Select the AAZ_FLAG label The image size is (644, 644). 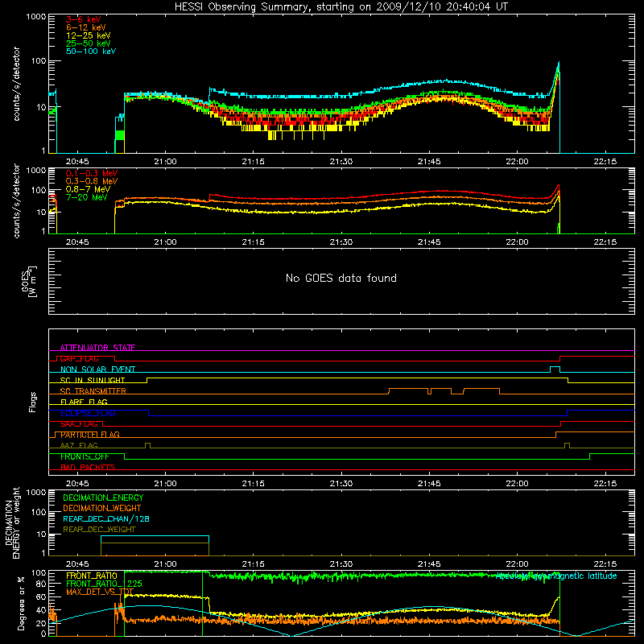79,445
